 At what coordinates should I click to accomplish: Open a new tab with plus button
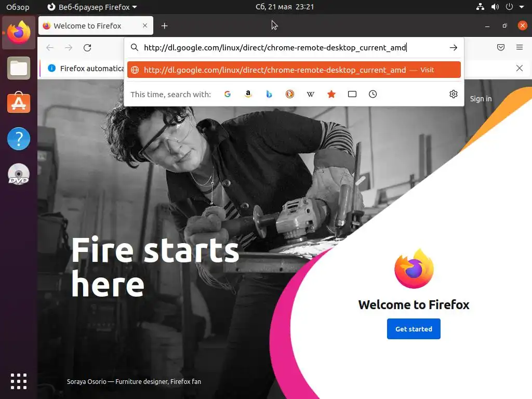pos(165,26)
